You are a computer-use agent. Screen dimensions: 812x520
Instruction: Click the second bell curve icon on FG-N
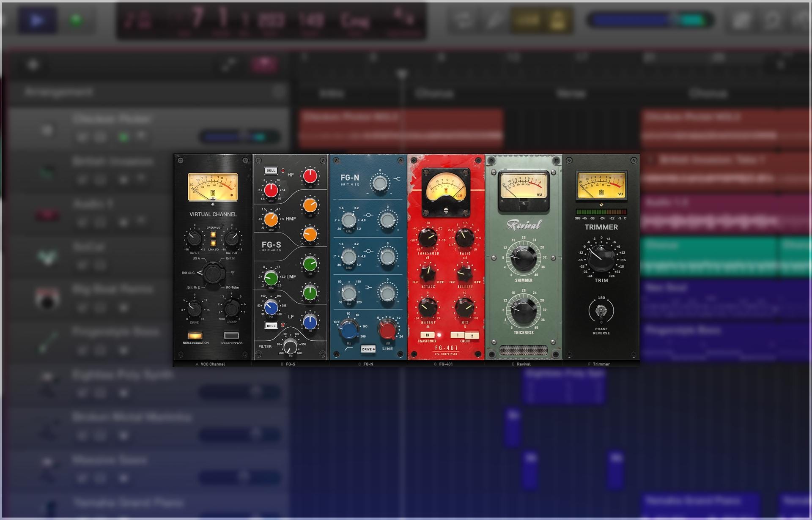point(368,251)
